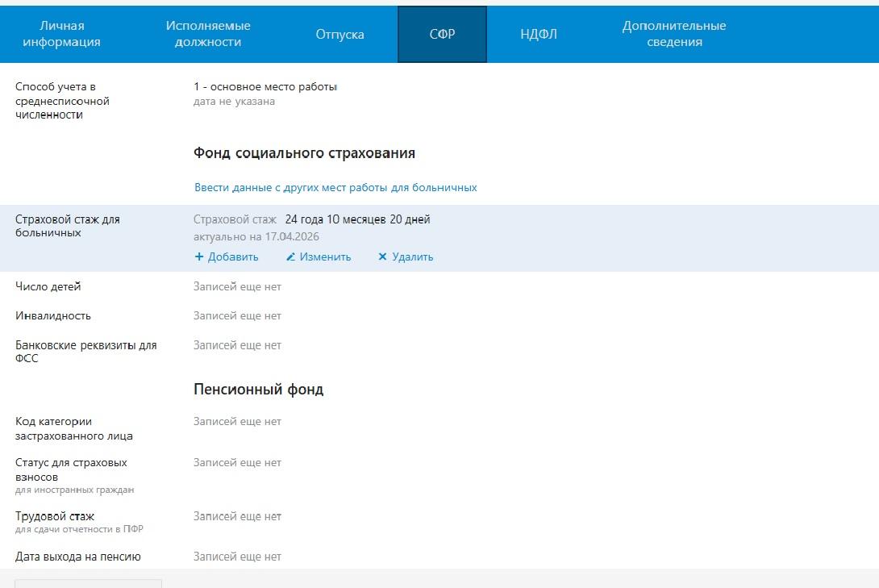
Task: Select the value 24 года 10 месяцев 20 дней
Action: pos(358,219)
